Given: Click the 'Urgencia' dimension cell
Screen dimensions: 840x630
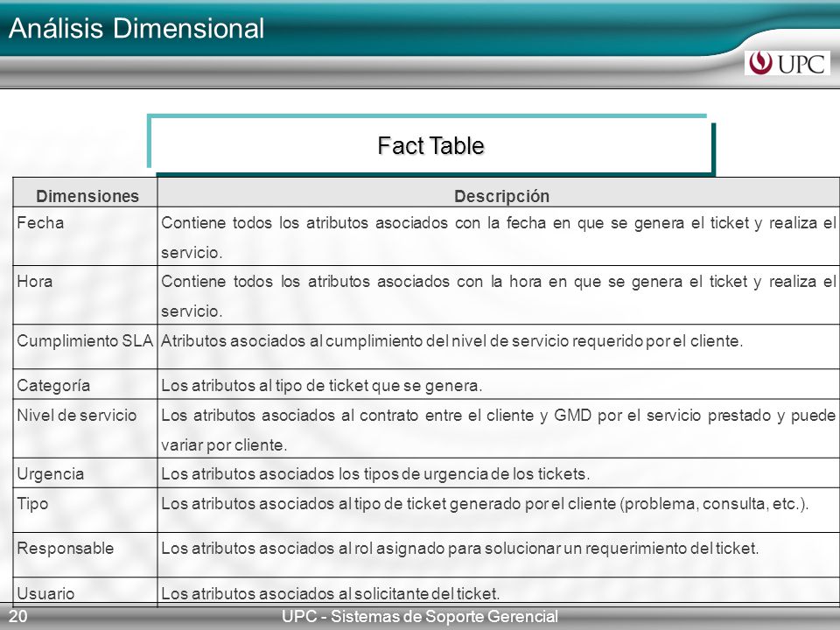Looking at the screenshot, I should pos(85,473).
